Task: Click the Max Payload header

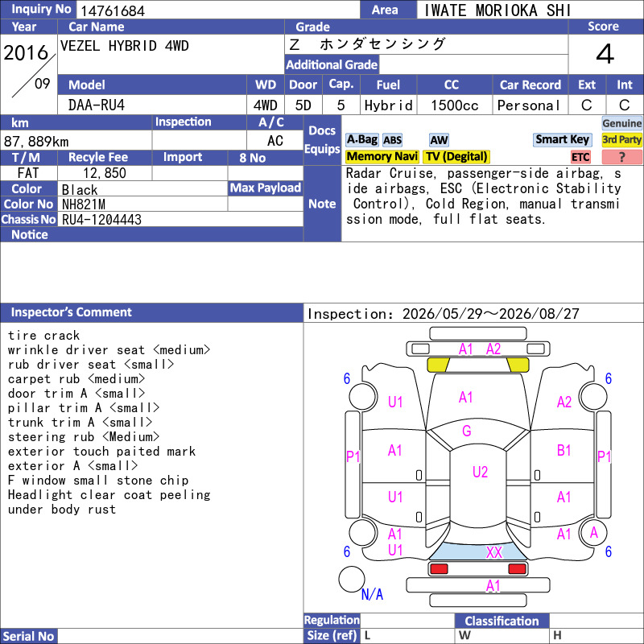Action: pos(266,188)
